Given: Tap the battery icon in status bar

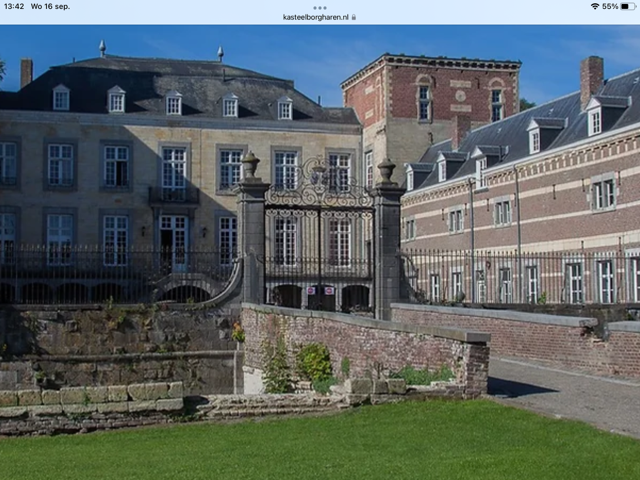Looking at the screenshot, I should tap(628, 7).
